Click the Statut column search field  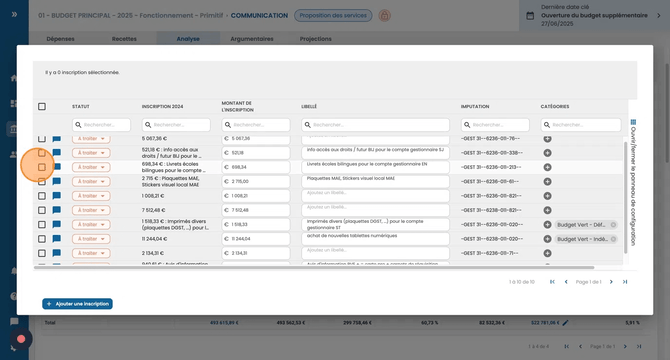click(101, 125)
